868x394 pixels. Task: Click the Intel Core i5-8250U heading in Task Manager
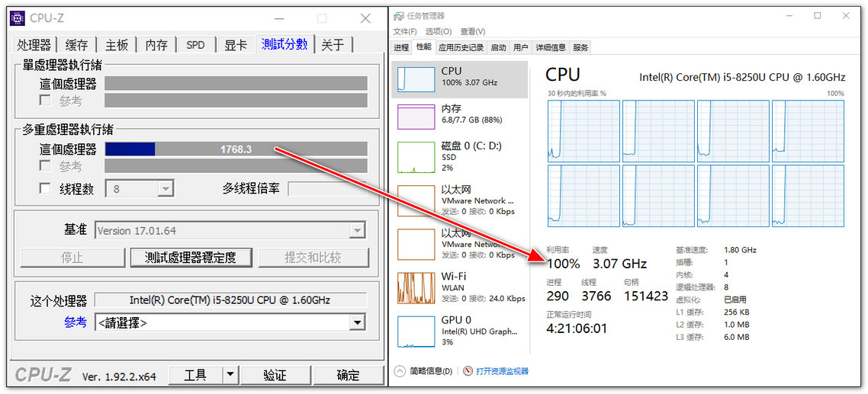click(x=742, y=76)
